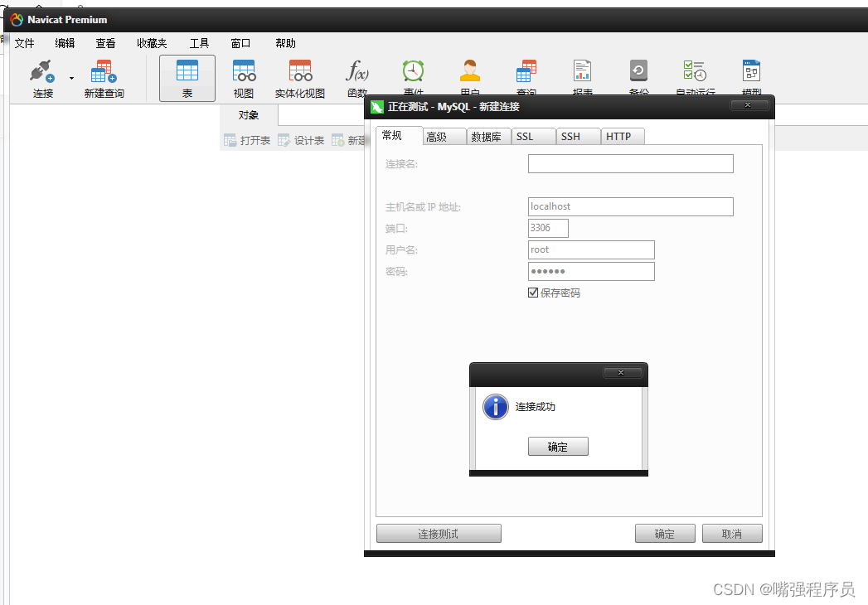
Task: Select the View (视图) toolbar icon
Action: (x=244, y=70)
